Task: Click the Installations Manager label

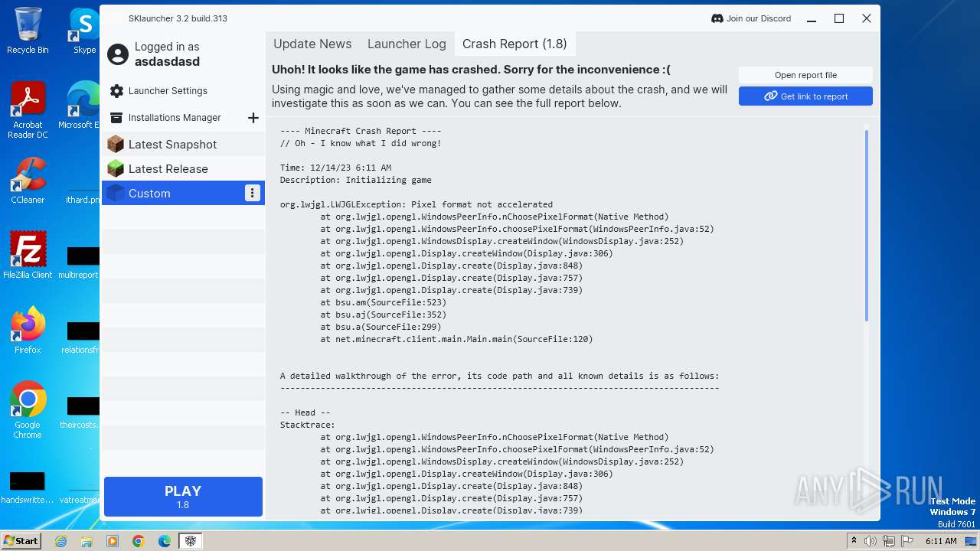Action: 175,118
